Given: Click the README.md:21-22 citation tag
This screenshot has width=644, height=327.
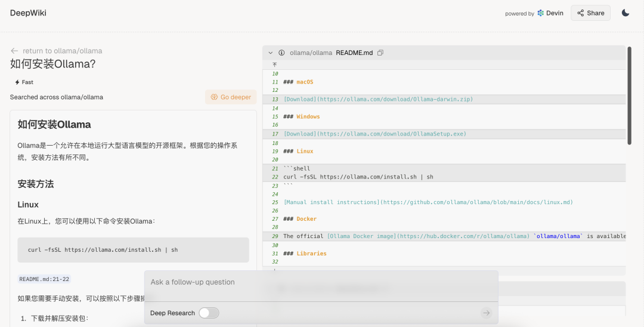Looking at the screenshot, I should (x=44, y=279).
